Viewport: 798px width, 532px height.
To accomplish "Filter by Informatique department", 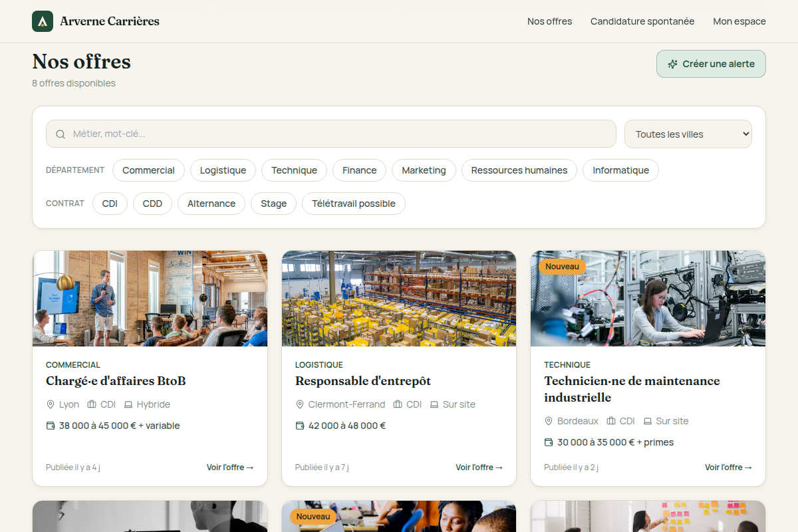I will click(620, 170).
